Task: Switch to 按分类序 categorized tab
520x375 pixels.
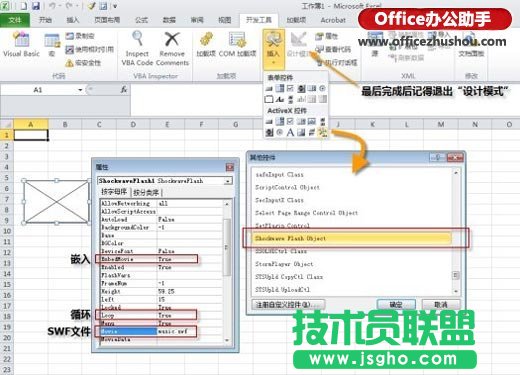Action: [x=146, y=192]
